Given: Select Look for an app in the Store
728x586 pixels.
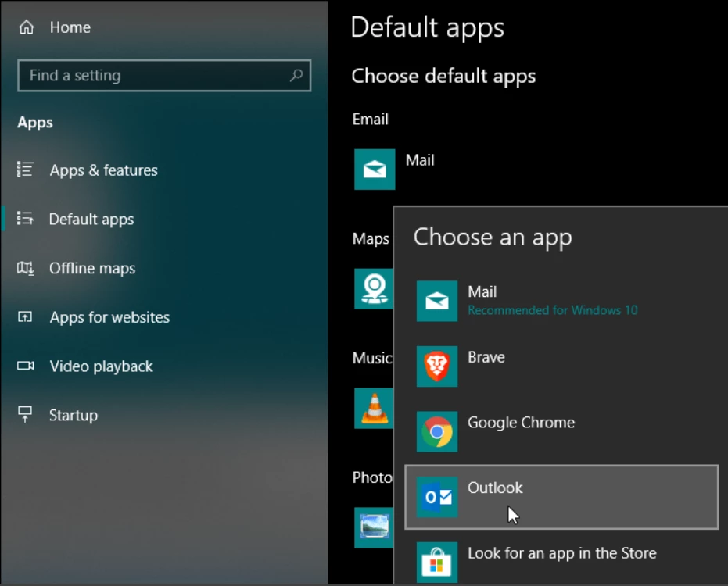Looking at the screenshot, I should pyautogui.click(x=561, y=559).
